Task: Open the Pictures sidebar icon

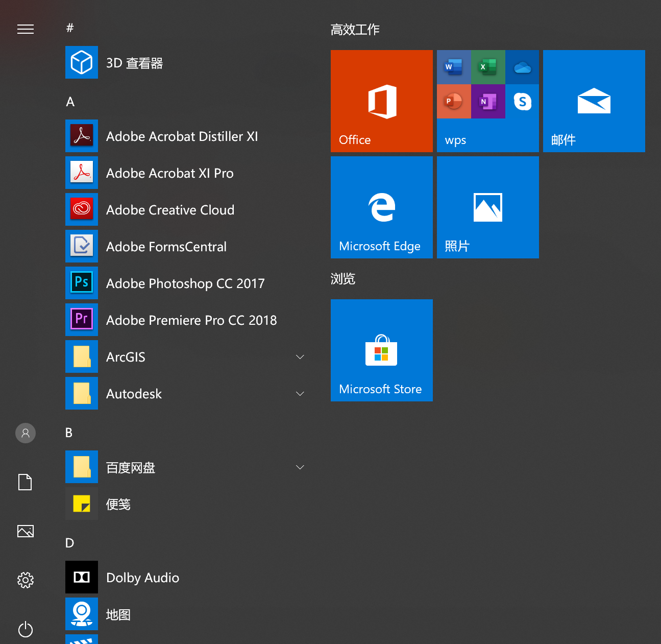Action: (x=26, y=531)
